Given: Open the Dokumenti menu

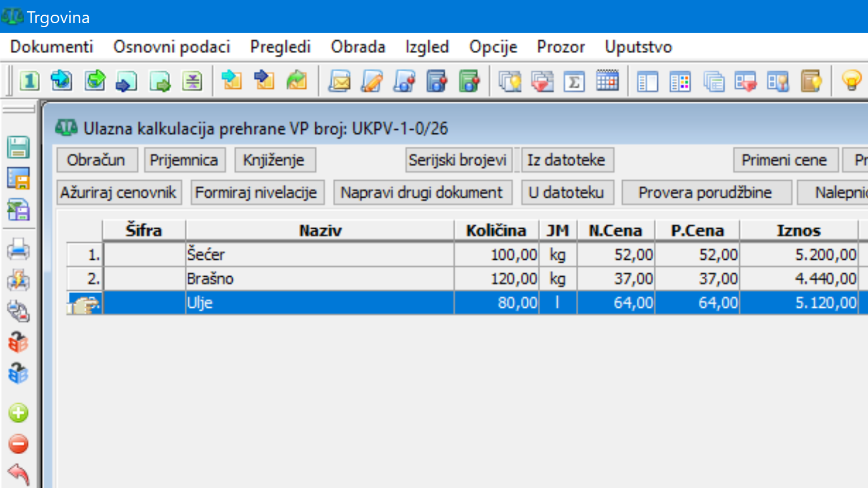Looking at the screenshot, I should [51, 47].
